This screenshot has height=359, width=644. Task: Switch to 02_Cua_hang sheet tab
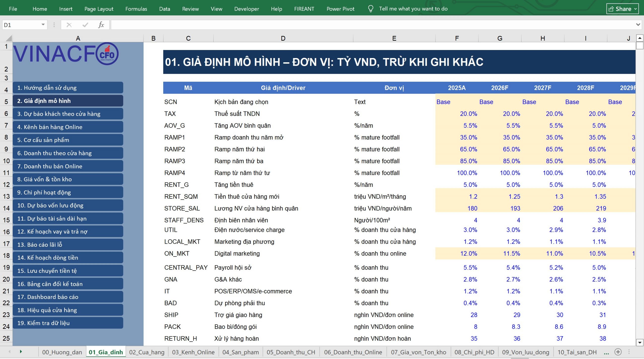(147, 352)
